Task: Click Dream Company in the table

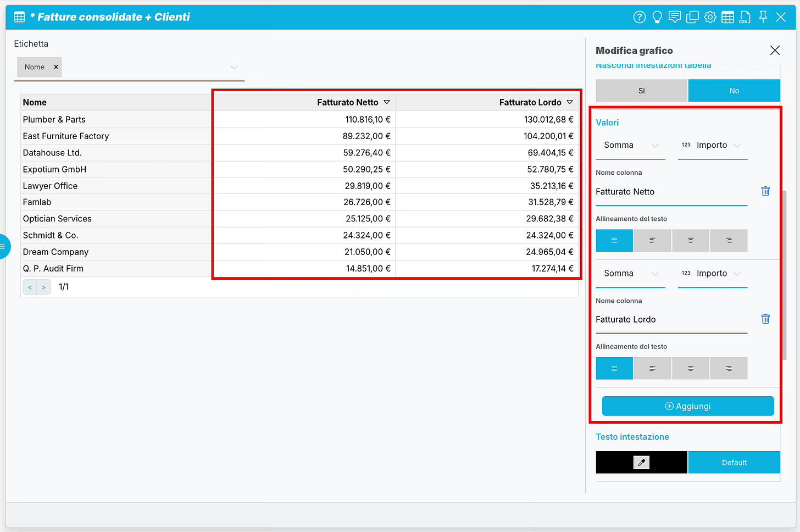Action: pyautogui.click(x=55, y=252)
